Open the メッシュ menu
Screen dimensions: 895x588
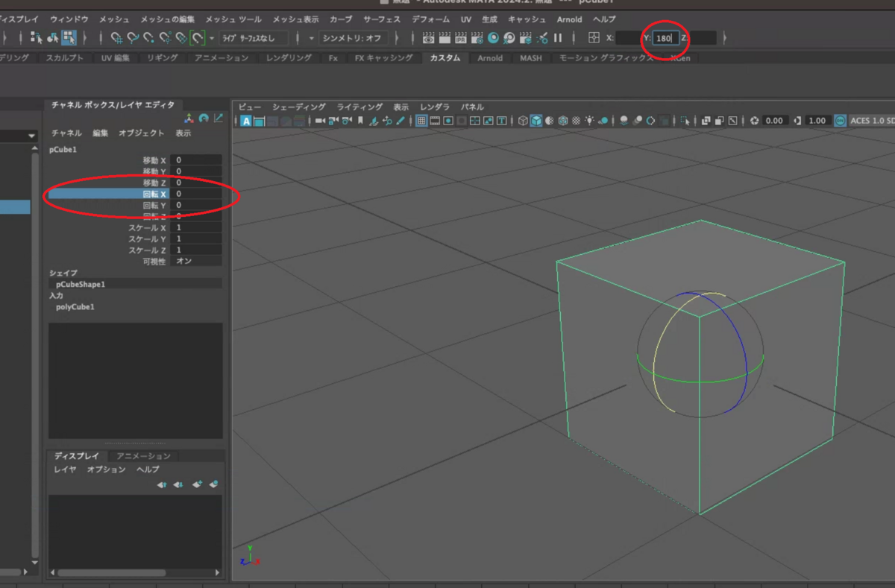click(x=114, y=19)
